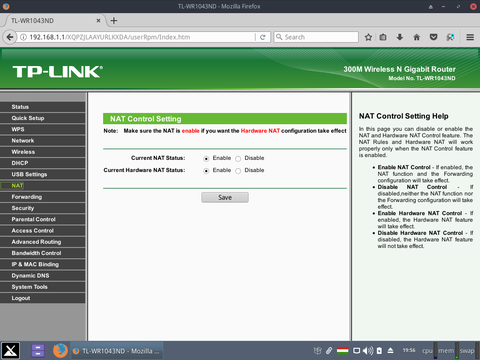Select the highlighted NAT menu item
This screenshot has height=360, width=480.
43,186
